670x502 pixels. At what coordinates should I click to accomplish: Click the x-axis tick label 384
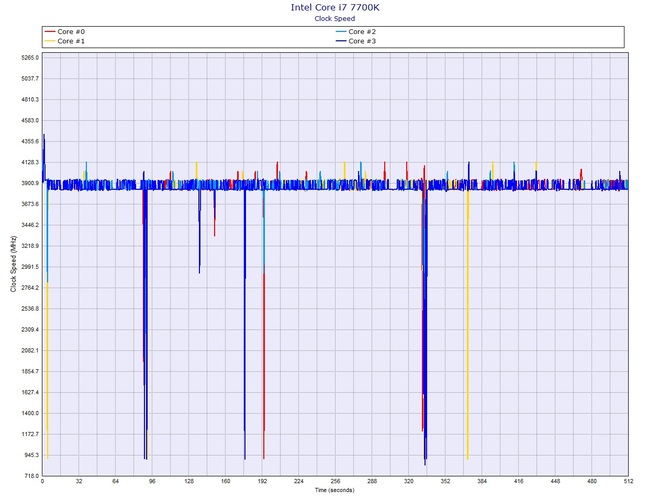[482, 481]
